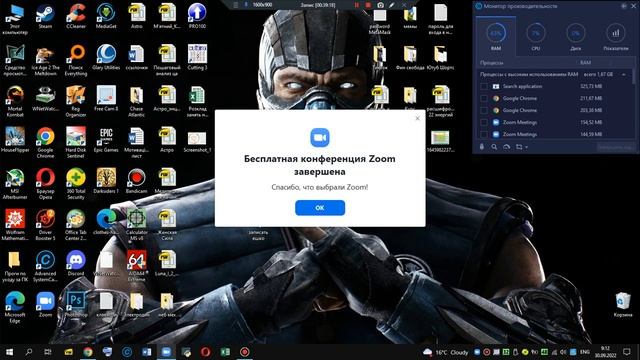Open taskbar search magnifier
This screenshot has height=360, width=640.
(29, 351)
